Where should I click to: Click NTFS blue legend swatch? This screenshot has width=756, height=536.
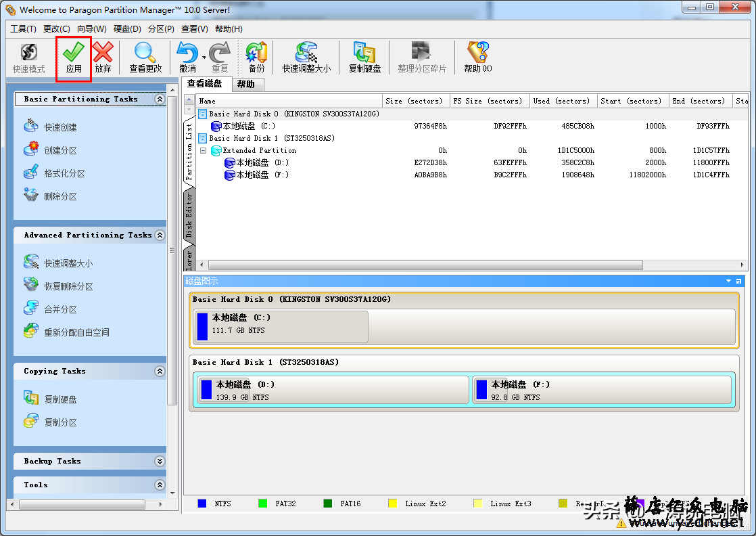pyautogui.click(x=202, y=504)
